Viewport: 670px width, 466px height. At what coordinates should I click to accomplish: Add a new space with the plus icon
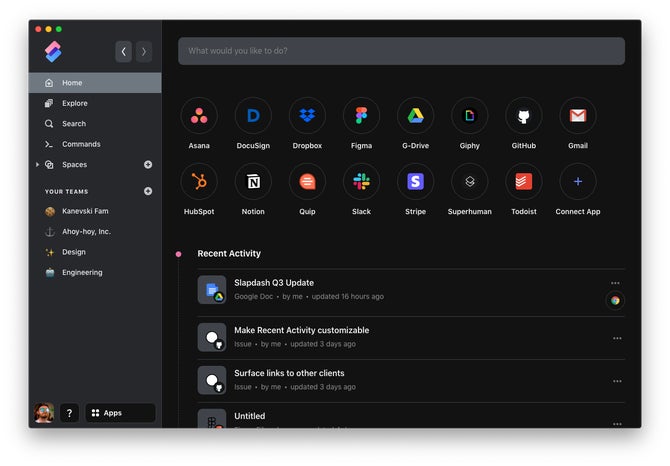point(148,164)
